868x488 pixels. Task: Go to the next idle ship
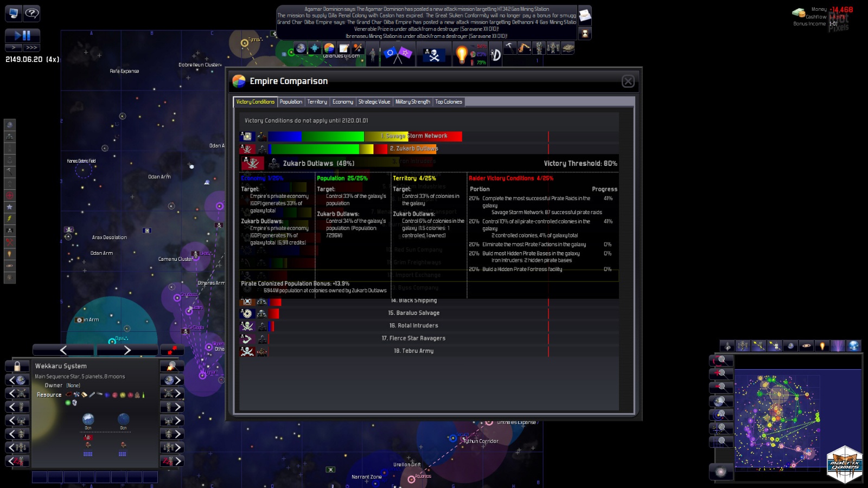tap(173, 461)
